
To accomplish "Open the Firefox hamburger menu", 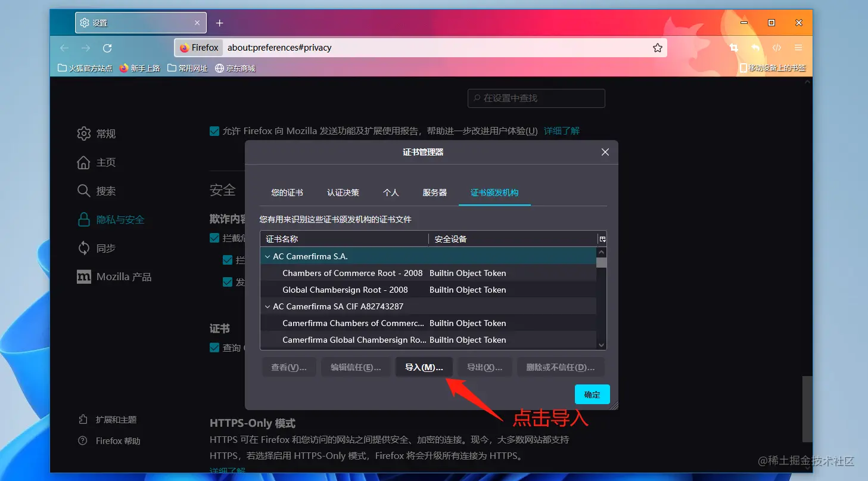I will point(798,48).
